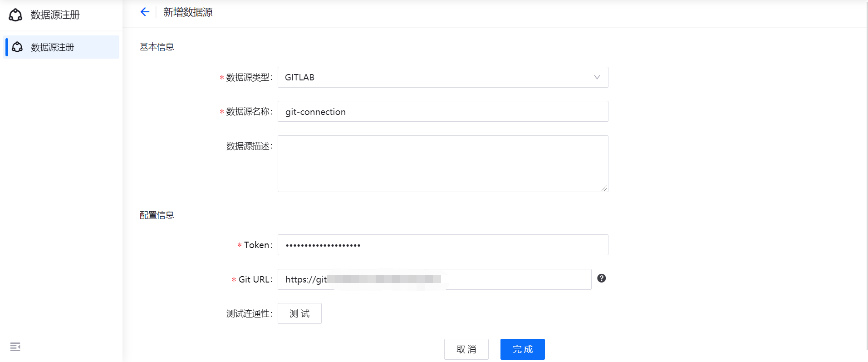Screen dimensions: 868x362
Task: Focus the 数据源名称 field with git-connection
Action: point(443,111)
